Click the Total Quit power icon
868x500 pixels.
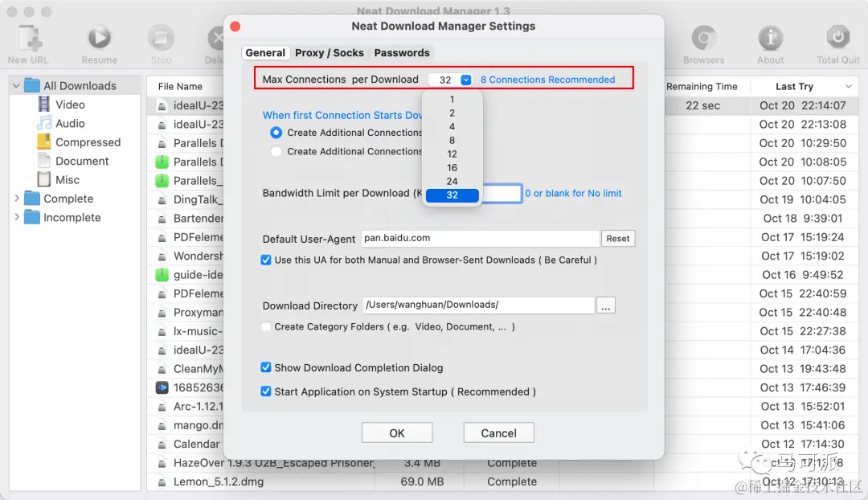pyautogui.click(x=838, y=38)
